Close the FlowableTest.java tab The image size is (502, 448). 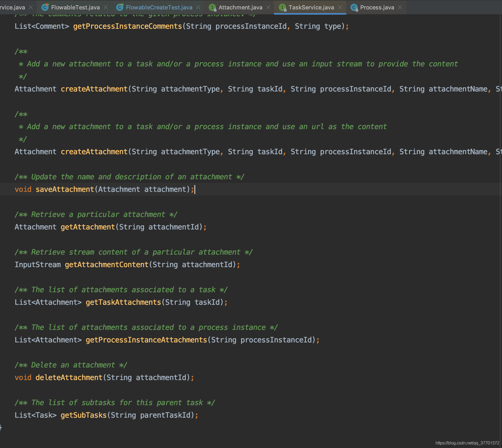(x=106, y=7)
